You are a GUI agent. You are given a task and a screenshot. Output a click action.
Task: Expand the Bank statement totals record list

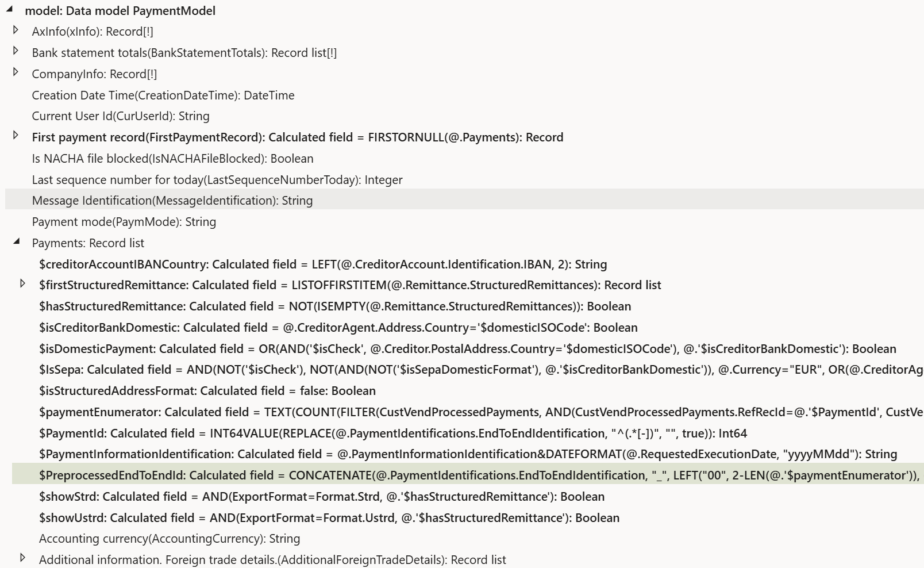coord(16,51)
